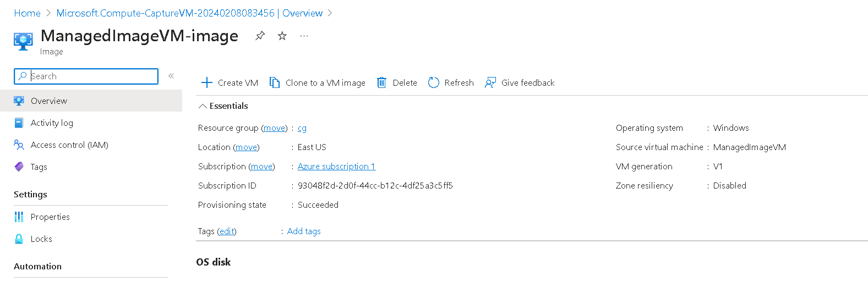This screenshot has width=868, height=282.
Task: Open the cg resource group link
Action: [302, 128]
